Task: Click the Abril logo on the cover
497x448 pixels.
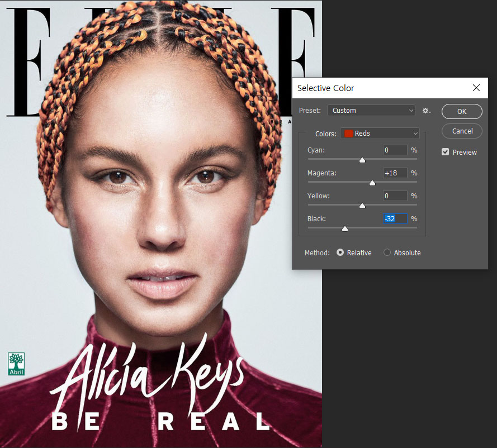Action: (x=16, y=364)
